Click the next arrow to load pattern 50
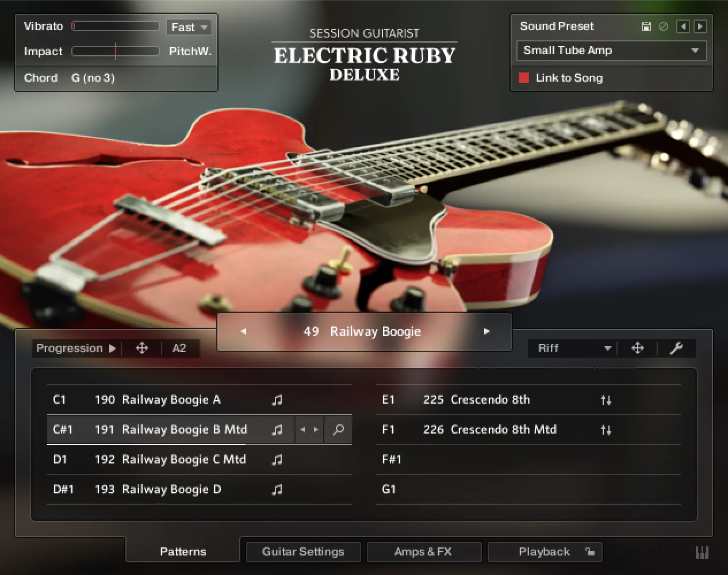 click(486, 331)
